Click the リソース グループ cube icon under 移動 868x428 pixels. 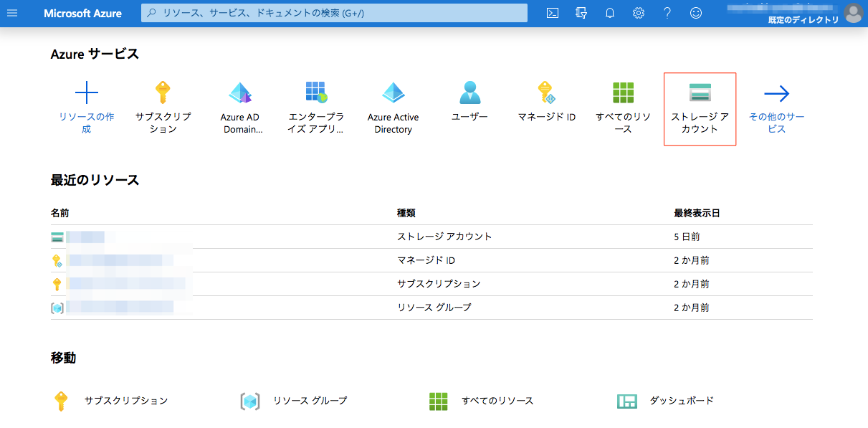[x=249, y=401]
